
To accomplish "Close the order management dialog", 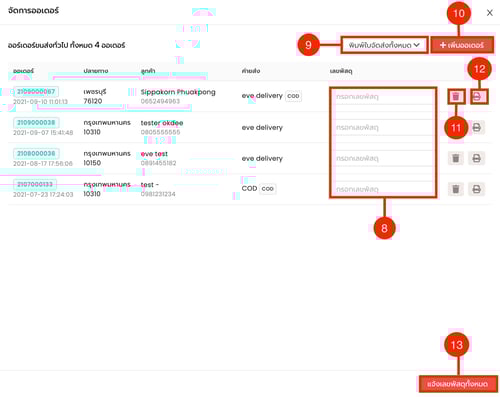I will [489, 13].
